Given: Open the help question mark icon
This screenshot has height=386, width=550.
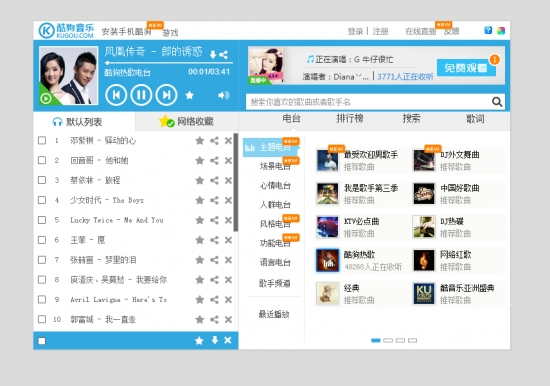Looking at the screenshot, I should coord(488,30).
